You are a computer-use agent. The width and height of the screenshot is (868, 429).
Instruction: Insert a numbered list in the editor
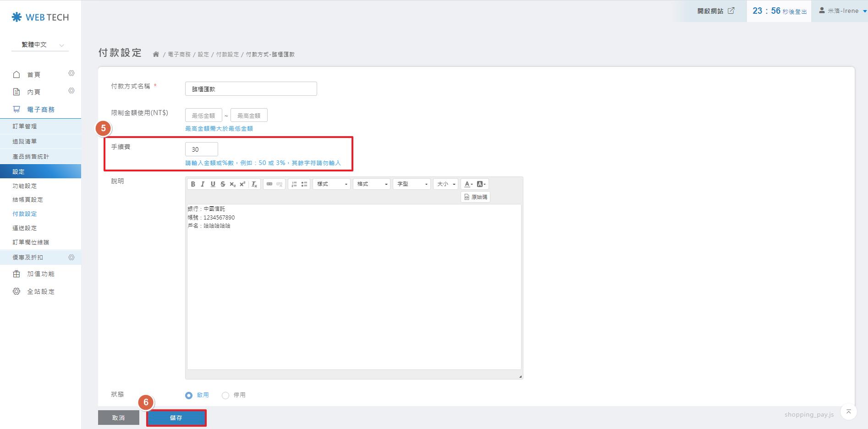[294, 184]
